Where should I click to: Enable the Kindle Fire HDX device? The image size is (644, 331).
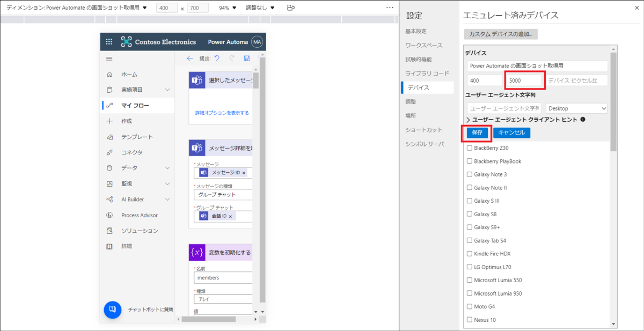click(470, 254)
